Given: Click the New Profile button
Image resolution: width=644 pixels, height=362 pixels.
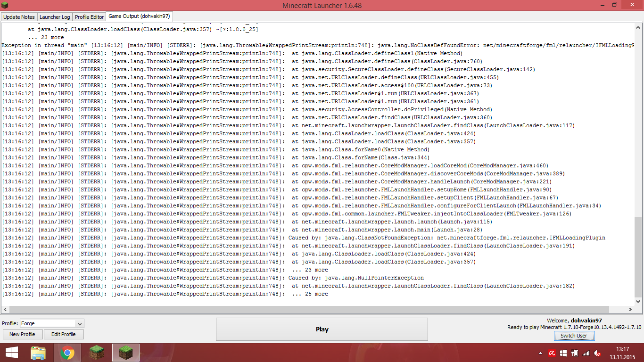Looking at the screenshot, I should tap(22, 334).
